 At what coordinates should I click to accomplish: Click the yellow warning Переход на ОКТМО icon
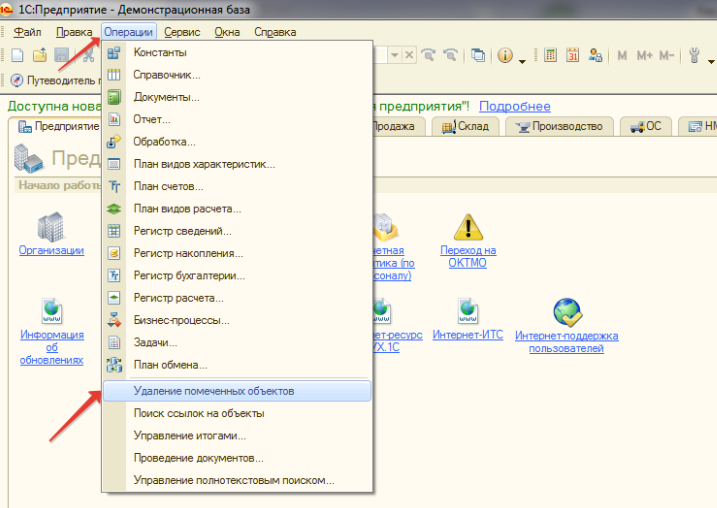click(x=467, y=228)
